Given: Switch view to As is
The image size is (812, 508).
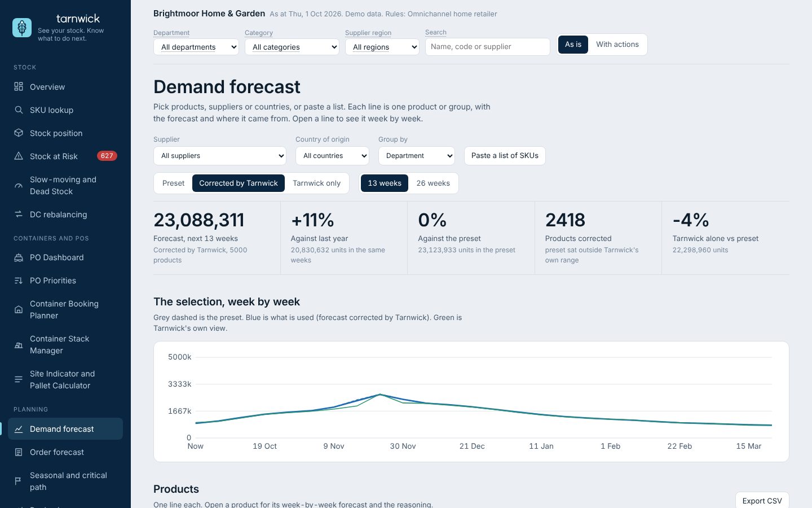Looking at the screenshot, I should pyautogui.click(x=573, y=45).
